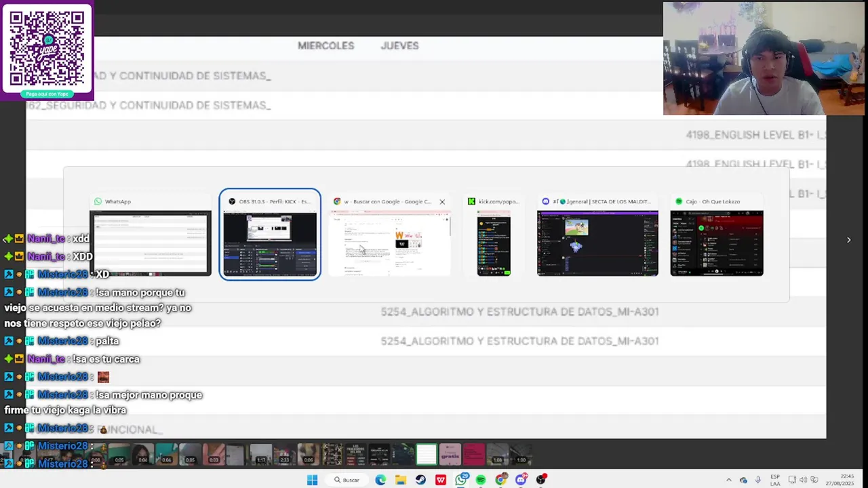Open the ESP LAA keyboard language switcher
Screen dimensions: 868x488
[x=775, y=480]
